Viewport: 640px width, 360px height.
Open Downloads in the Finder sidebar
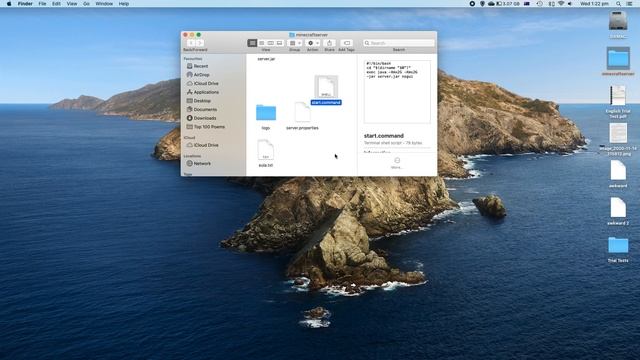tap(204, 118)
